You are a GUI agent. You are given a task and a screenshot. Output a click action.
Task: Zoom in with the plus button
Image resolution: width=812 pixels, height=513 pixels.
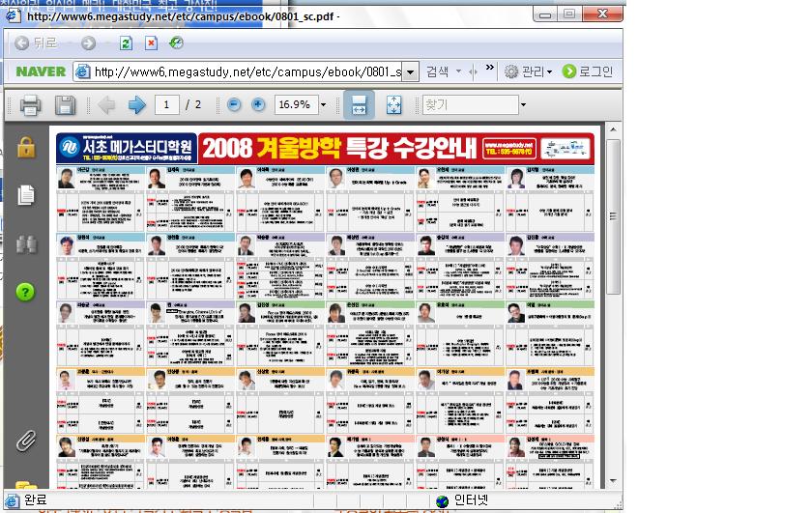(258, 105)
